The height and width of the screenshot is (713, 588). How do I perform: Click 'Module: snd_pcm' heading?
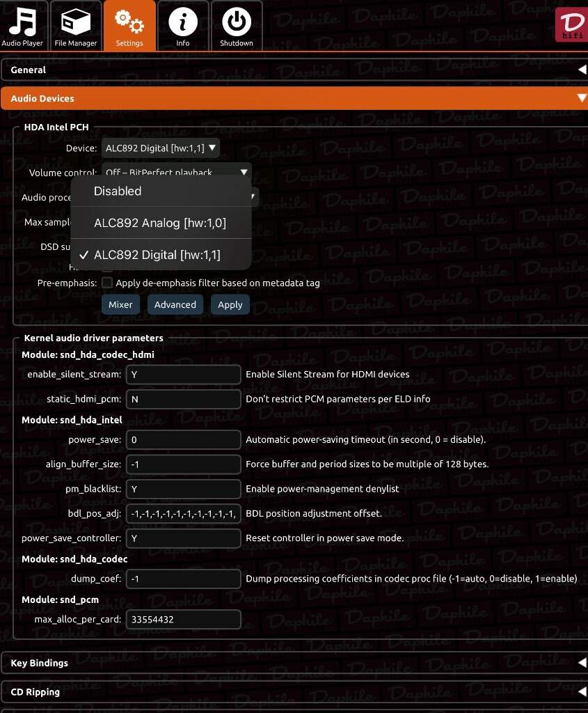60,600
